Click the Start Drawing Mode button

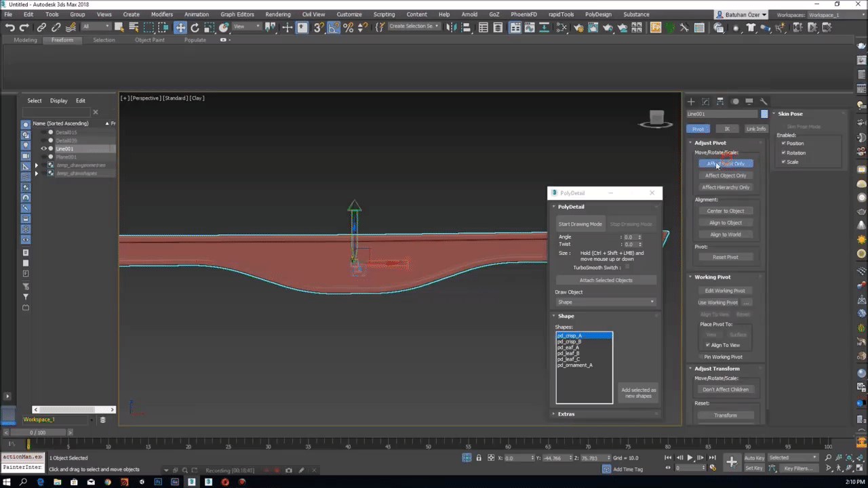(x=580, y=224)
